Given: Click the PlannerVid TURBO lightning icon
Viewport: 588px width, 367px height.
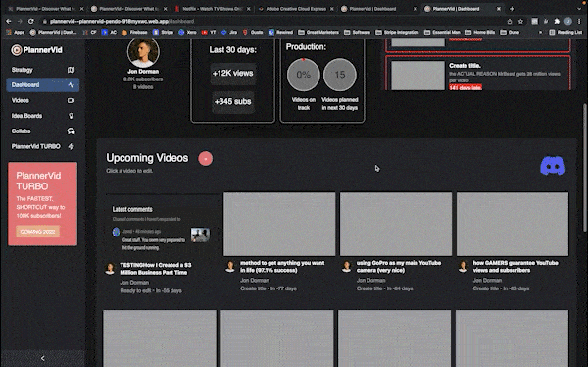Looking at the screenshot, I should (x=71, y=146).
